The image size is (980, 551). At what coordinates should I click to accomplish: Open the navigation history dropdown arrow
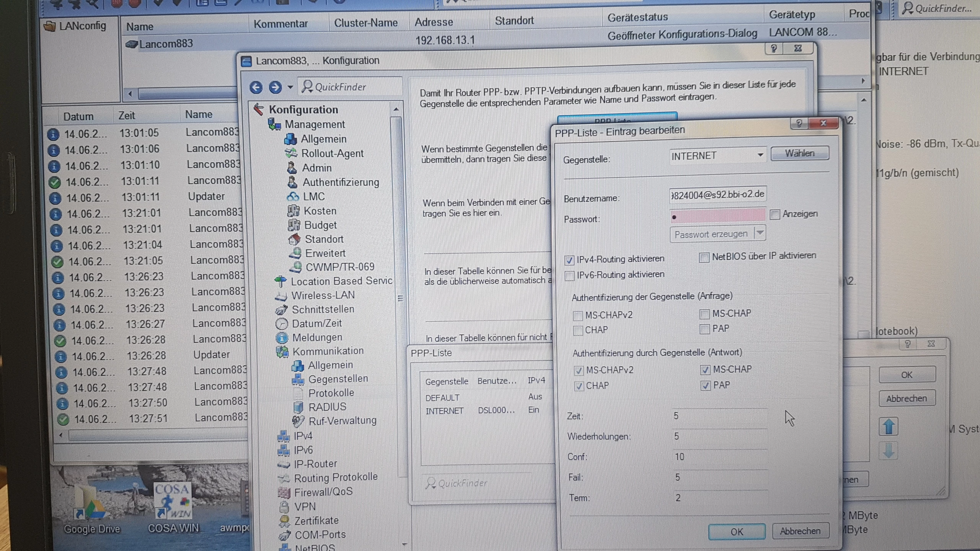[290, 88]
